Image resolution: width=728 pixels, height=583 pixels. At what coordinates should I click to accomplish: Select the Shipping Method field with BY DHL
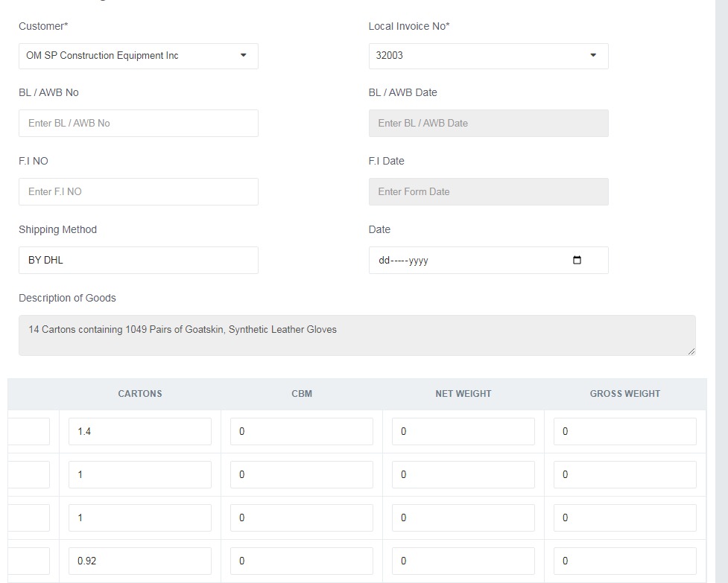tap(138, 261)
